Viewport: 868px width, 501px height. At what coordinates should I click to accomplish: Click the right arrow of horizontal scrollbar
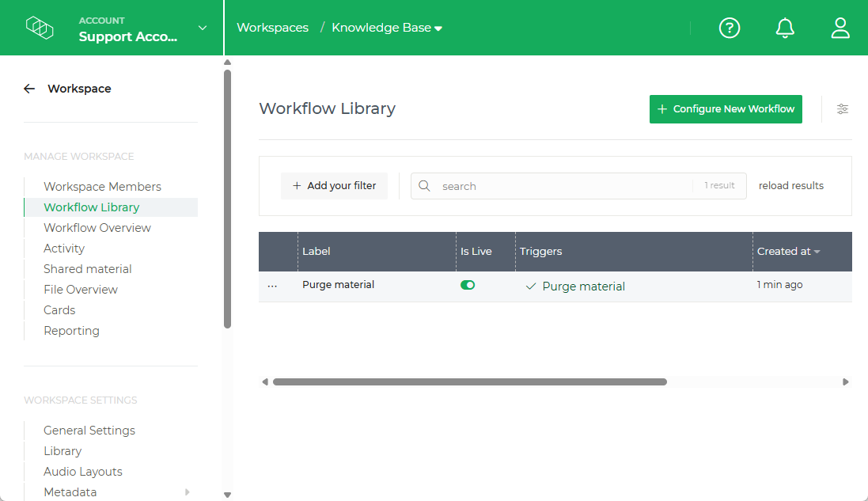click(x=845, y=382)
